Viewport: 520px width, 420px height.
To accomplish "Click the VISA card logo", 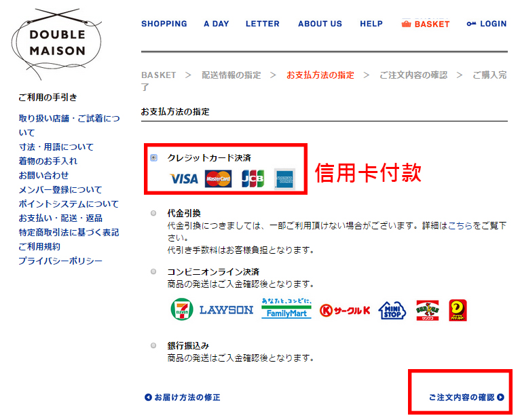I will pos(184,179).
